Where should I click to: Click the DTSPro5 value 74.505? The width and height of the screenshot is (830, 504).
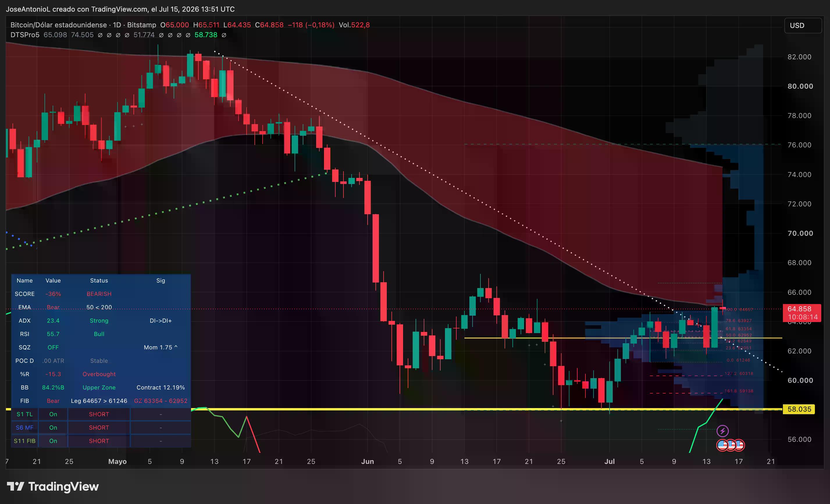pos(82,35)
